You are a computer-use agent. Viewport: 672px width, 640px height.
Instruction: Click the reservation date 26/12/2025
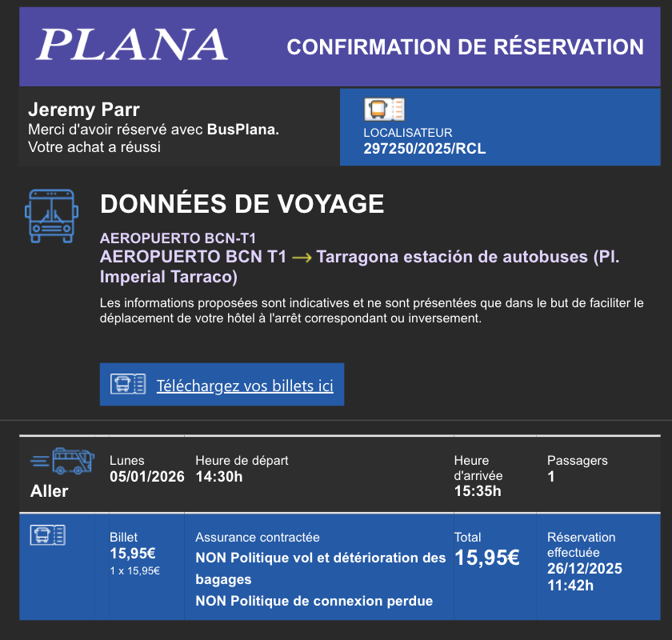tap(585, 569)
